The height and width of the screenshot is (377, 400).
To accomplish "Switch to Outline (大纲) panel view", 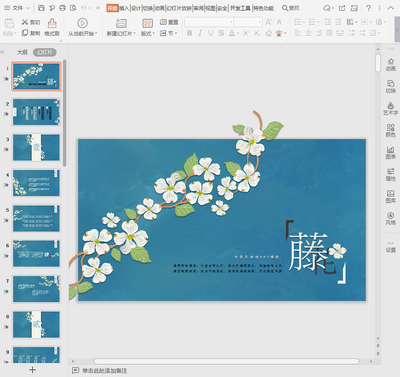I will (x=22, y=52).
